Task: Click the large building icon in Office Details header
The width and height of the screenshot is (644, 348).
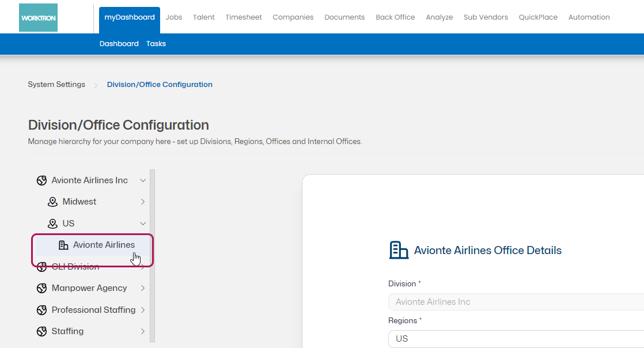Action: tap(399, 250)
